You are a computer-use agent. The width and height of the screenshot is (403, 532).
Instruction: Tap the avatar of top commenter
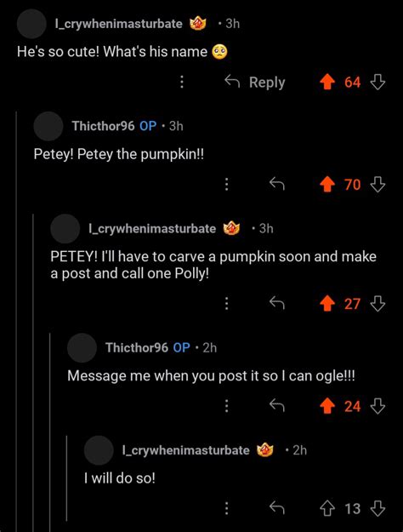click(x=31, y=24)
